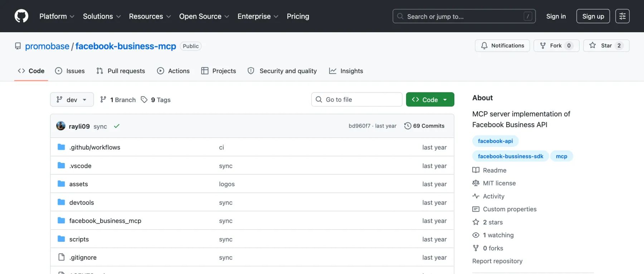Viewport: 644px width, 274px height.
Task: Open the facebook-business-mcp repository link
Action: pos(126,46)
